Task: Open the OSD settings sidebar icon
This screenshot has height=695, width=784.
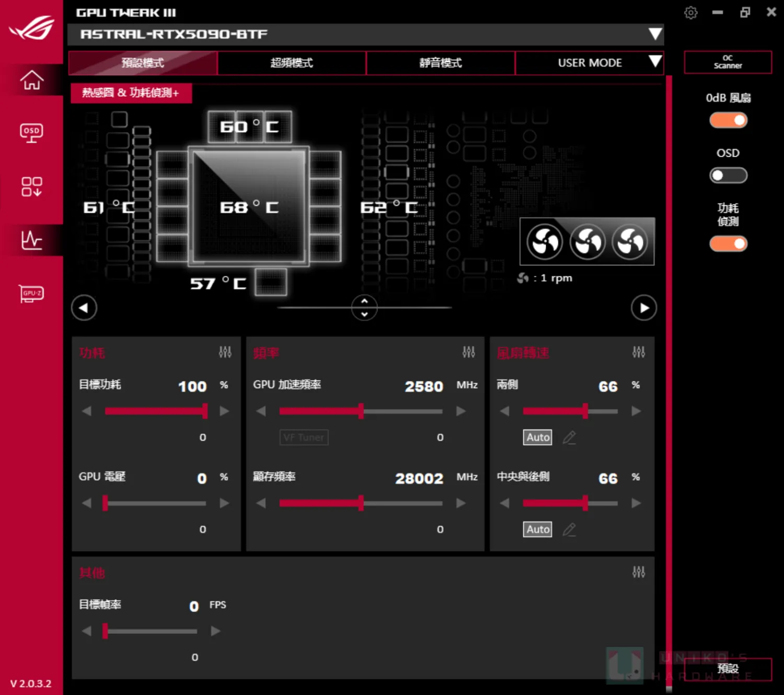Action: pyautogui.click(x=31, y=133)
